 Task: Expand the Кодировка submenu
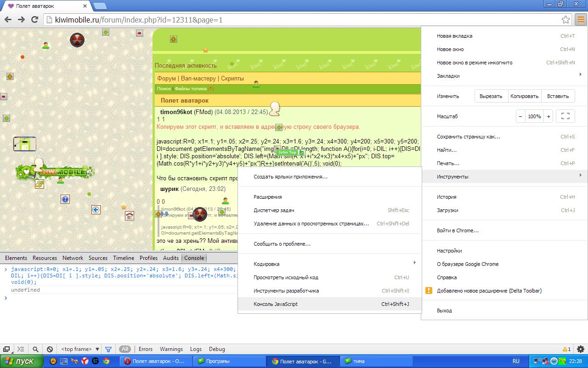coord(329,264)
